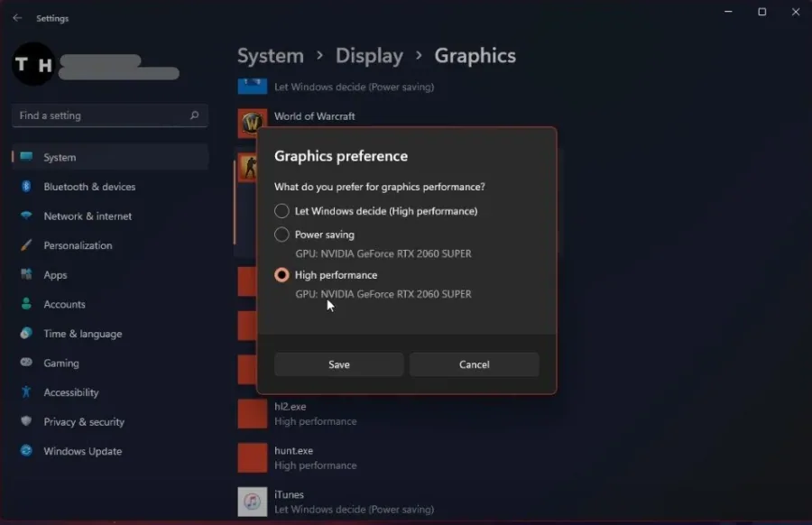The height and width of the screenshot is (525, 812).
Task: Select the High performance radio option
Action: (x=281, y=275)
